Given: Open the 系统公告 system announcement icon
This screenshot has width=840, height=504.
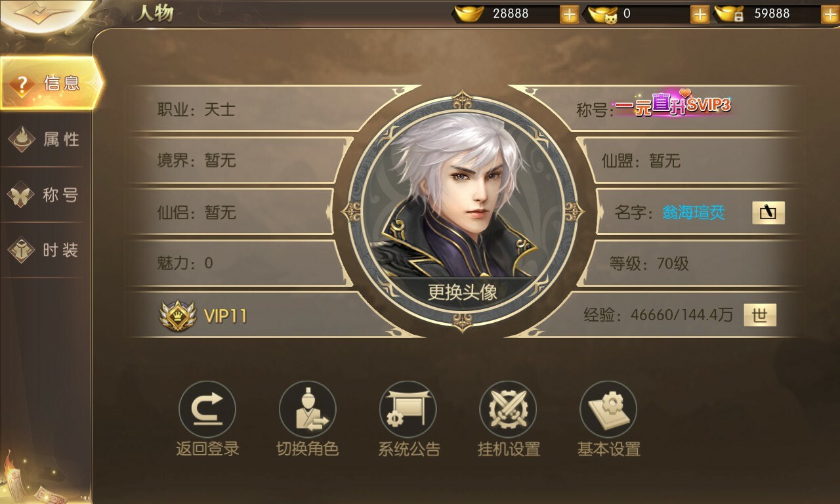Looking at the screenshot, I should pyautogui.click(x=408, y=409).
